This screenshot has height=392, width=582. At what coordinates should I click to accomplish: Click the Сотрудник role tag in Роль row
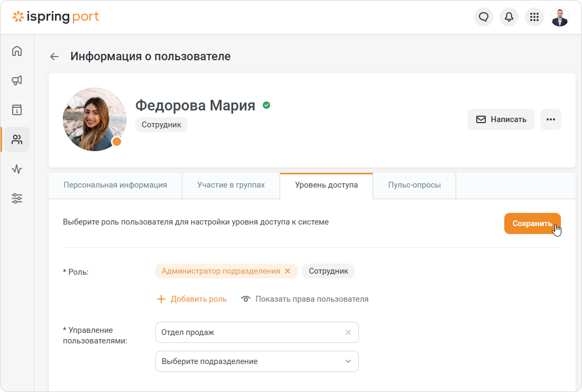pyautogui.click(x=328, y=271)
